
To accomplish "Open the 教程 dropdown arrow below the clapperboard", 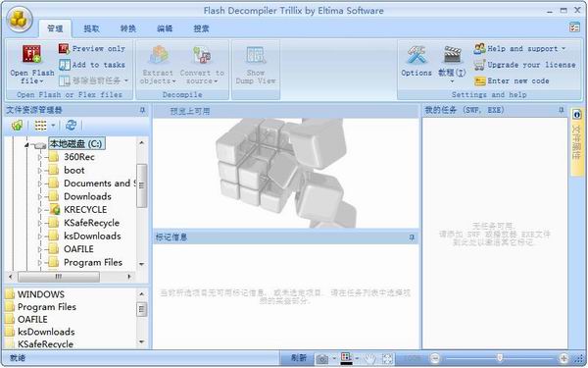I will point(452,81).
